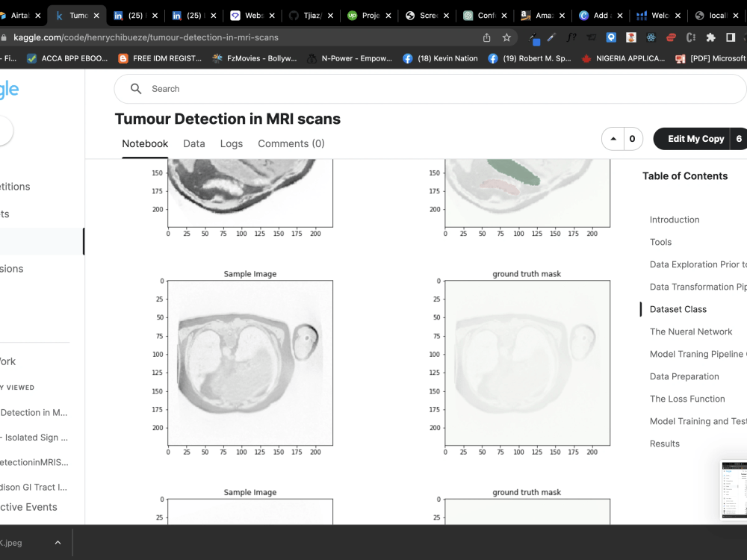Open the red stacked-lines extension icon
The image size is (747, 560).
click(x=671, y=37)
